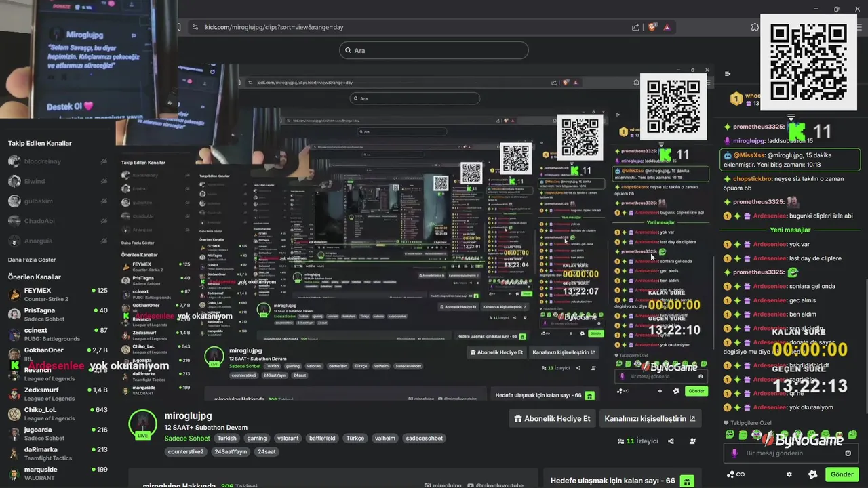Screen dimensions: 868x488
Task: Open main Kanalınızı kişiselleştirin button
Action: pyautogui.click(x=650, y=418)
